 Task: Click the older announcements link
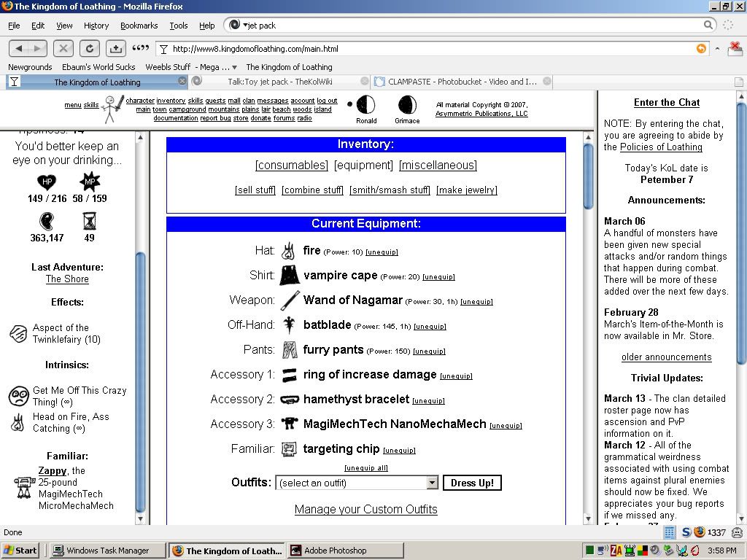(x=667, y=357)
